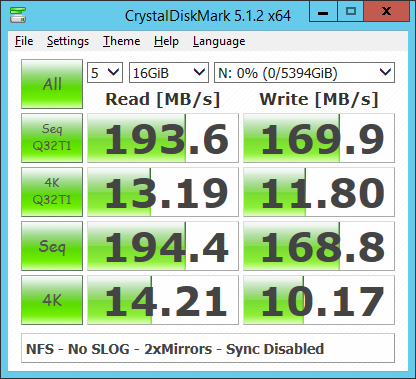Open the Language menu
416x379 pixels.
[219, 41]
